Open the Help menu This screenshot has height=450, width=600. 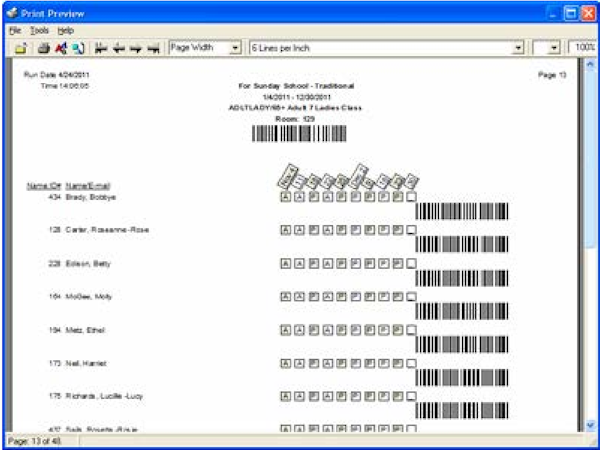pos(65,30)
